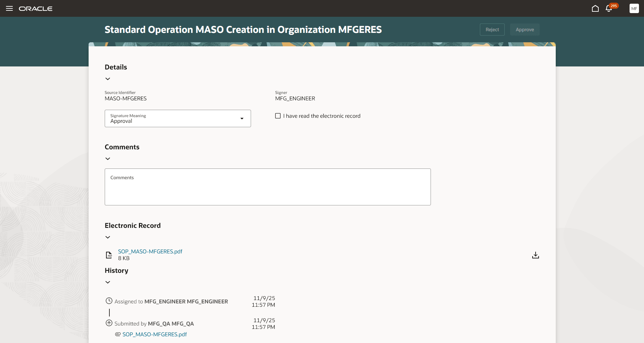The width and height of the screenshot is (644, 343).
Task: Click the Oracle logo in the header
Action: [x=36, y=8]
